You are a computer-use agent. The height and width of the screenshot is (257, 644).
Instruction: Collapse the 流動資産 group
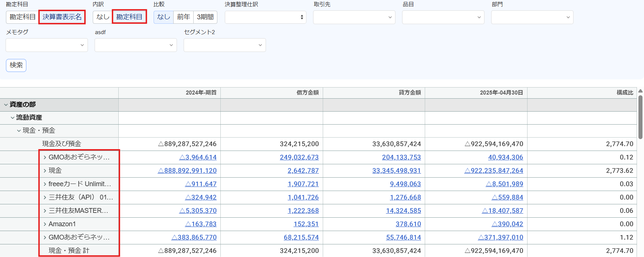13,118
